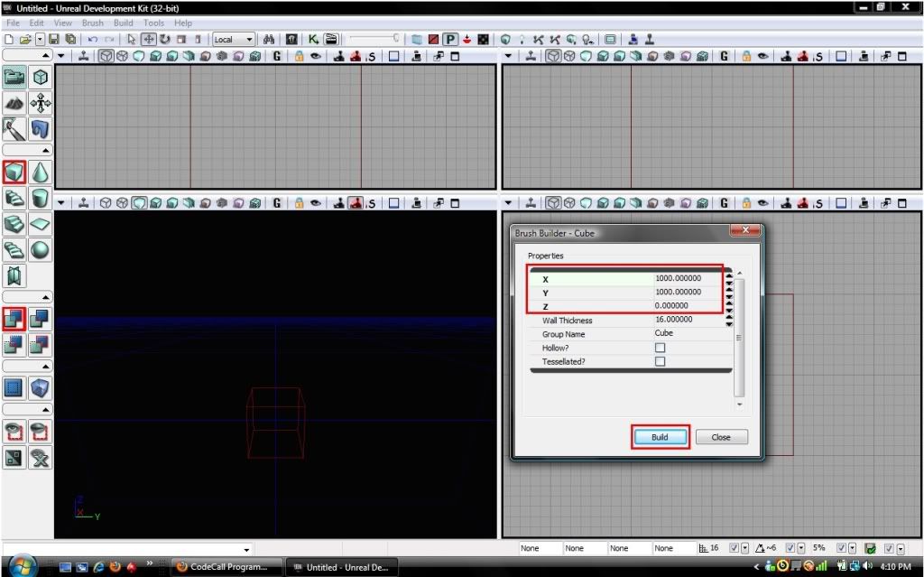Select the Volumetric brush builder tool

click(14, 275)
